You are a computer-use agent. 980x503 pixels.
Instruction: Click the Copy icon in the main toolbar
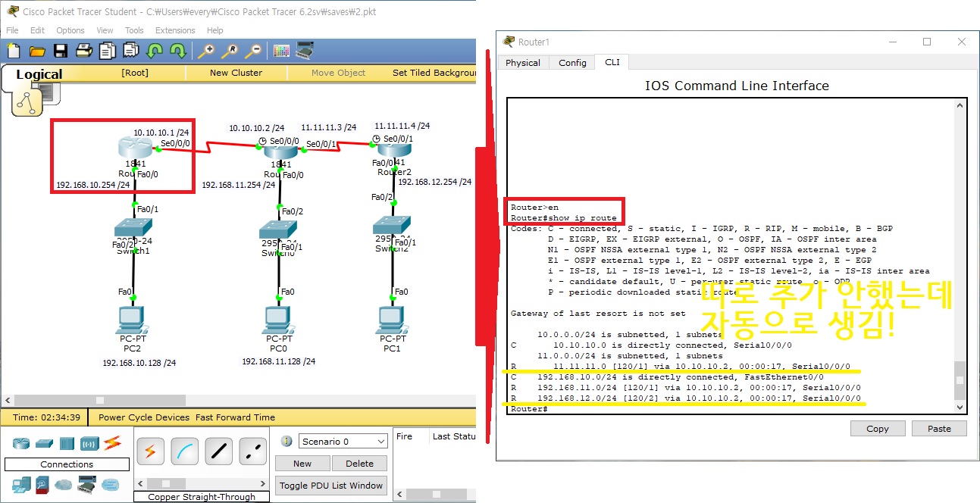pyautogui.click(x=108, y=51)
